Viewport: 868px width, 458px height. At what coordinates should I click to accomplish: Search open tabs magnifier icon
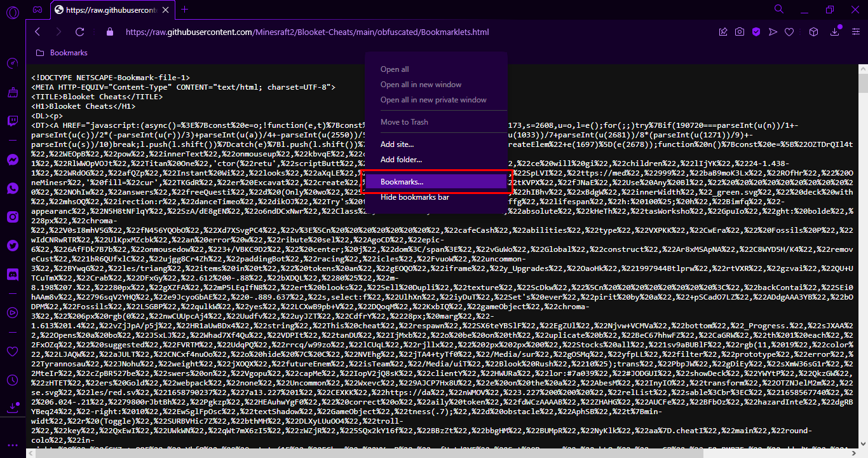[779, 9]
